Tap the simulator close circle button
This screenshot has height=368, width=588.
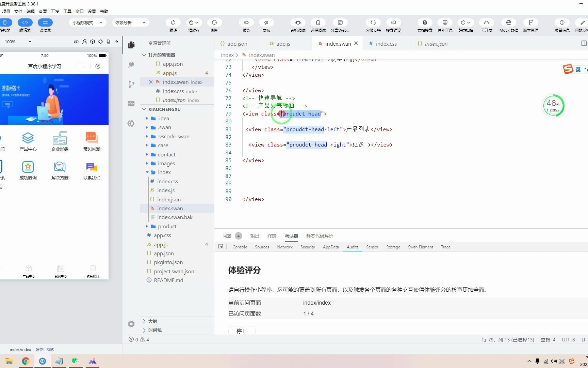[98, 66]
